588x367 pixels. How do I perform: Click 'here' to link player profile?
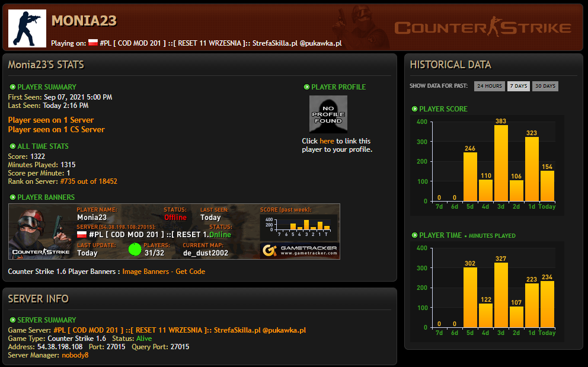click(x=327, y=141)
